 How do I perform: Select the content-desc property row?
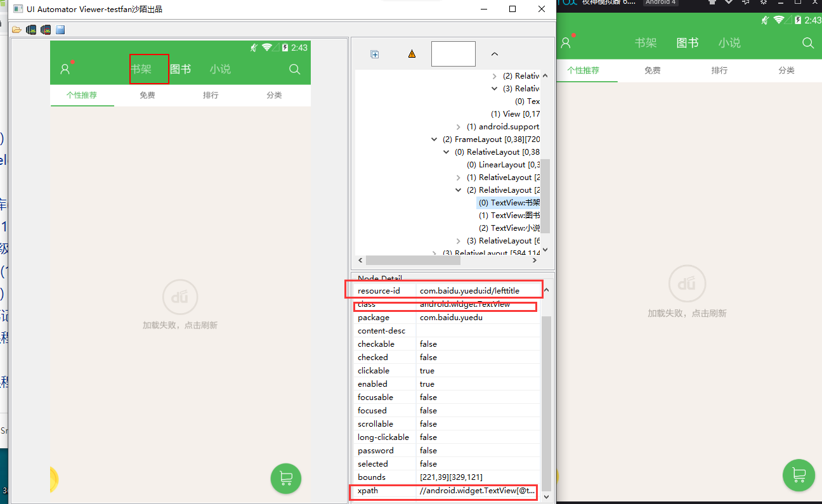pos(447,331)
